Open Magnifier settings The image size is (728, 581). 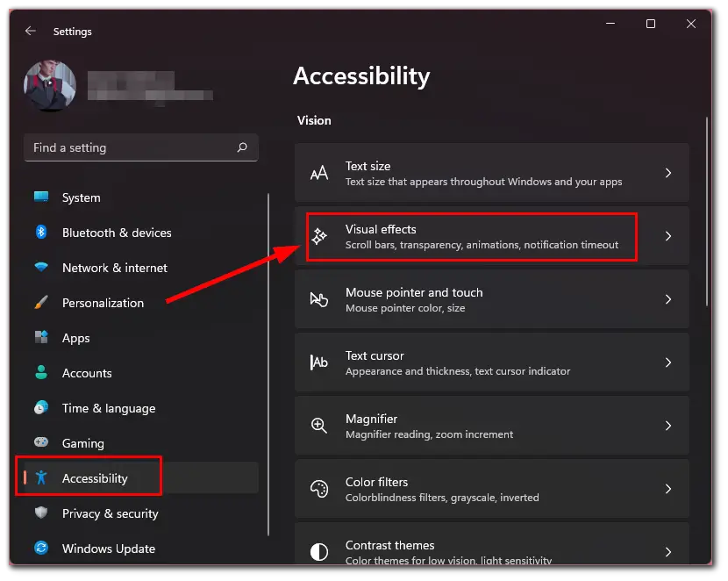coord(492,426)
